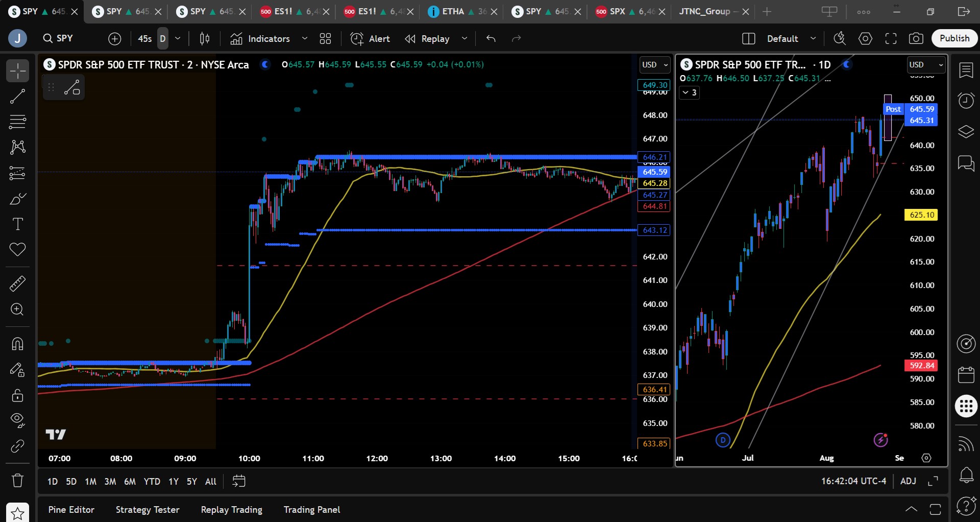Screen dimensions: 980x522
Task: Open the chart layout setup
Action: pos(748,38)
